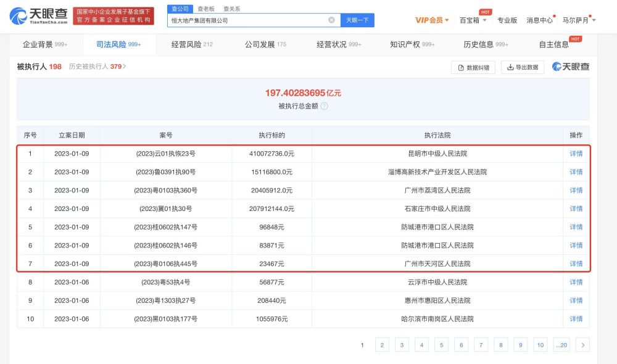Viewport: 617px width, 364px height.
Task: Jump to page 5 in pagination
Action: tap(441, 345)
